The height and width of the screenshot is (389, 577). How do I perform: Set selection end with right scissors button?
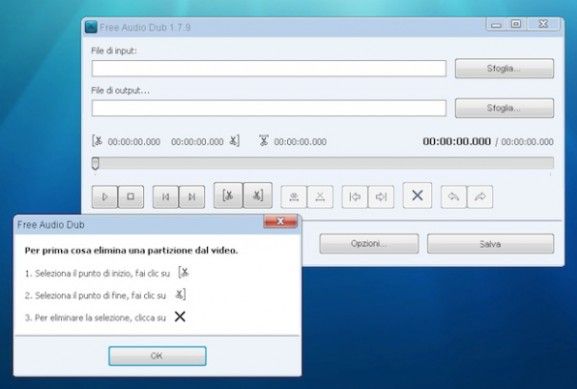click(258, 195)
